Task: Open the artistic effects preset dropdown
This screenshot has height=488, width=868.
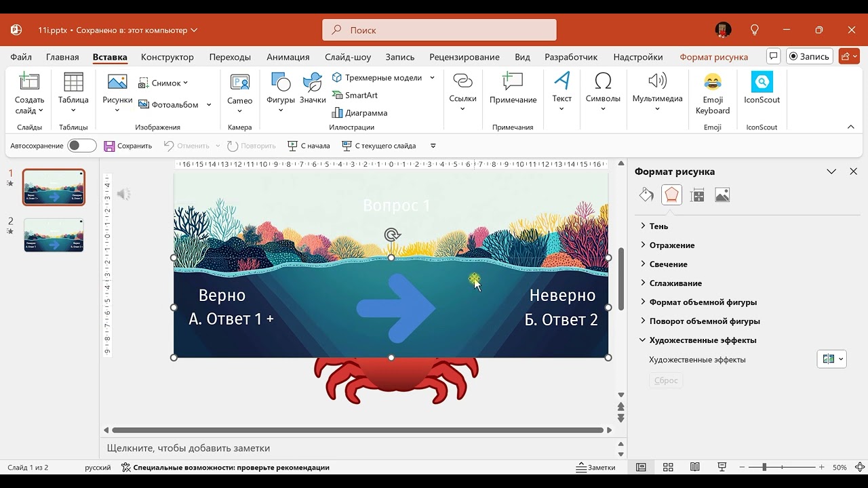Action: point(832,359)
